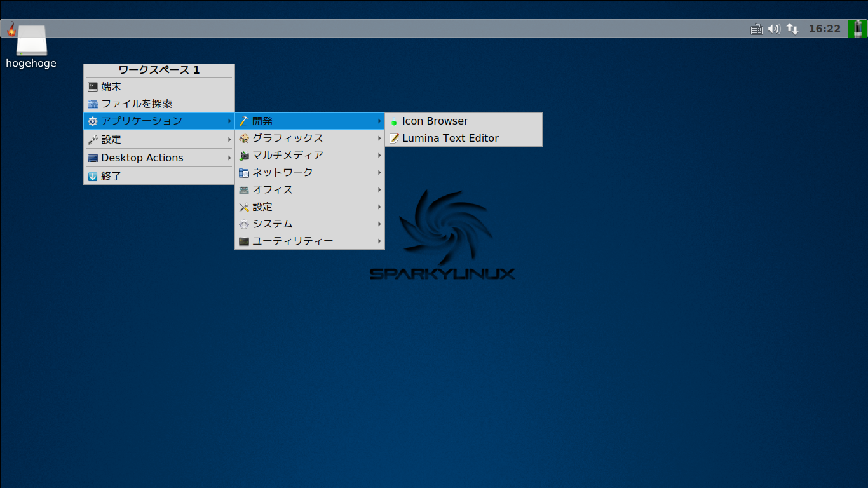Expand the 開発 category arrow
This screenshot has width=868, height=488.
(x=379, y=121)
